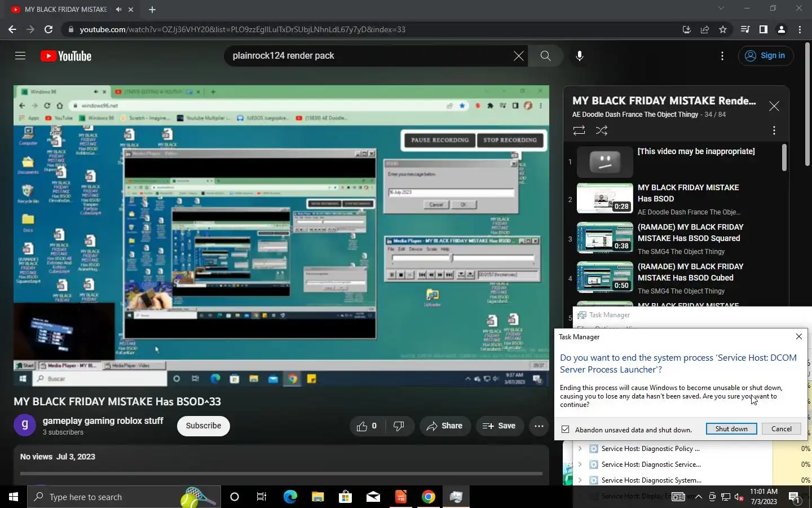This screenshot has height=508, width=812.
Task: Go to the YouTube home logo
Action: [x=66, y=56]
